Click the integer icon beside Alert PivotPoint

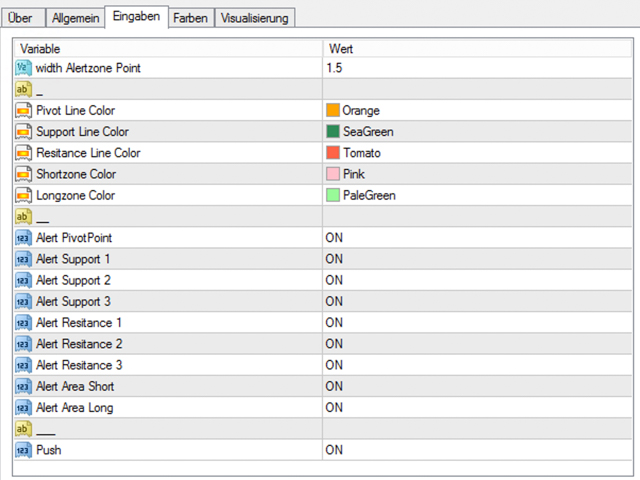pyautogui.click(x=24, y=238)
